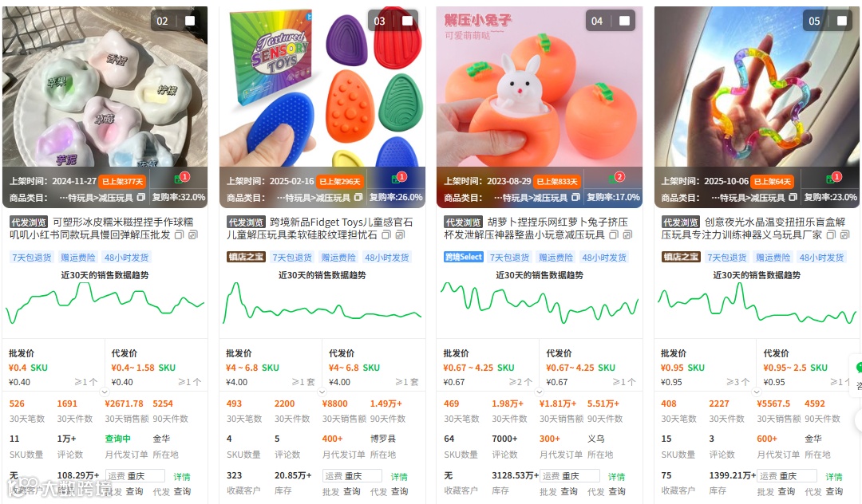This screenshot has width=862, height=504.
Task: Click 镇店之宝 tag on Fidget Toys product
Action: click(x=247, y=257)
